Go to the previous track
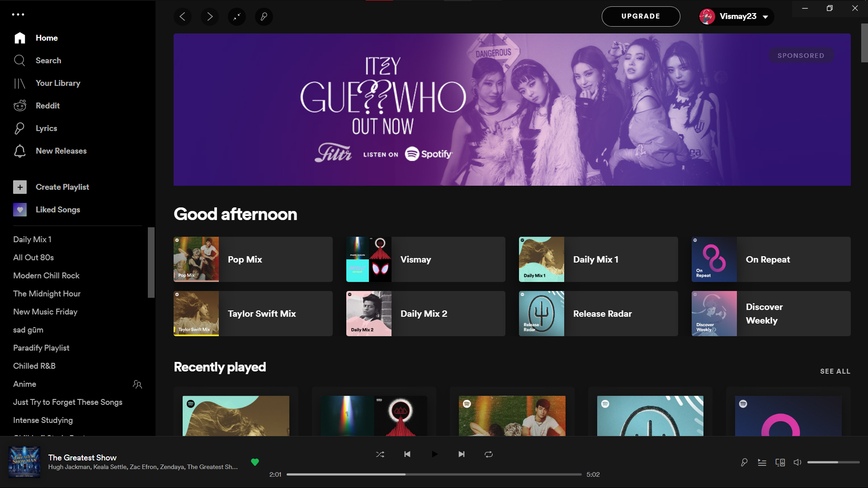The width and height of the screenshot is (868, 488). (x=407, y=454)
